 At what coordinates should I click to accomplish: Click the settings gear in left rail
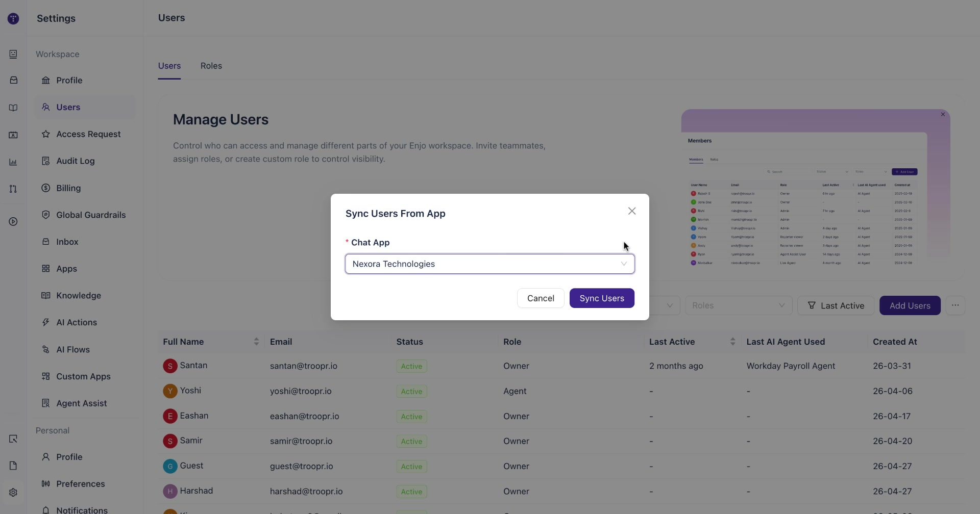pyautogui.click(x=13, y=493)
